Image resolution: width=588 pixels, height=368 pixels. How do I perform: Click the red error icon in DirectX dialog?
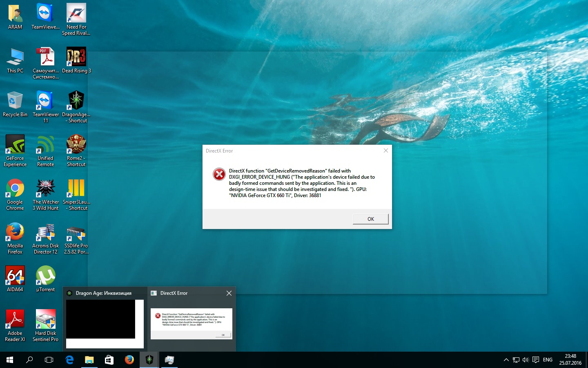pyautogui.click(x=219, y=174)
